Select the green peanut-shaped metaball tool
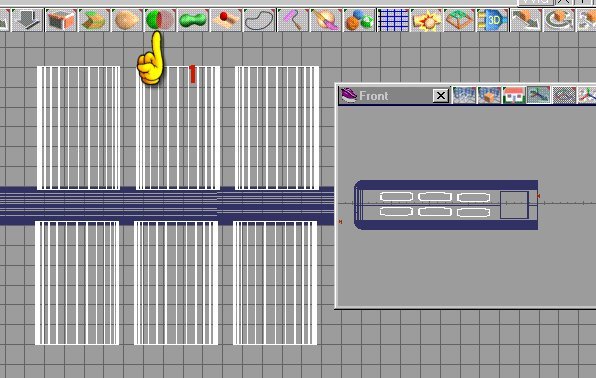The width and height of the screenshot is (596, 378). pyautogui.click(x=193, y=19)
